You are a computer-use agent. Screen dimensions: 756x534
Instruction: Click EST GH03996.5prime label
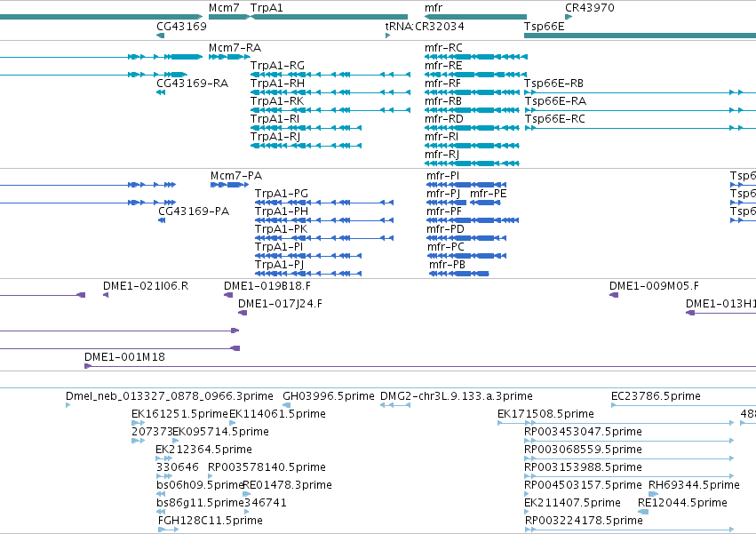click(329, 396)
